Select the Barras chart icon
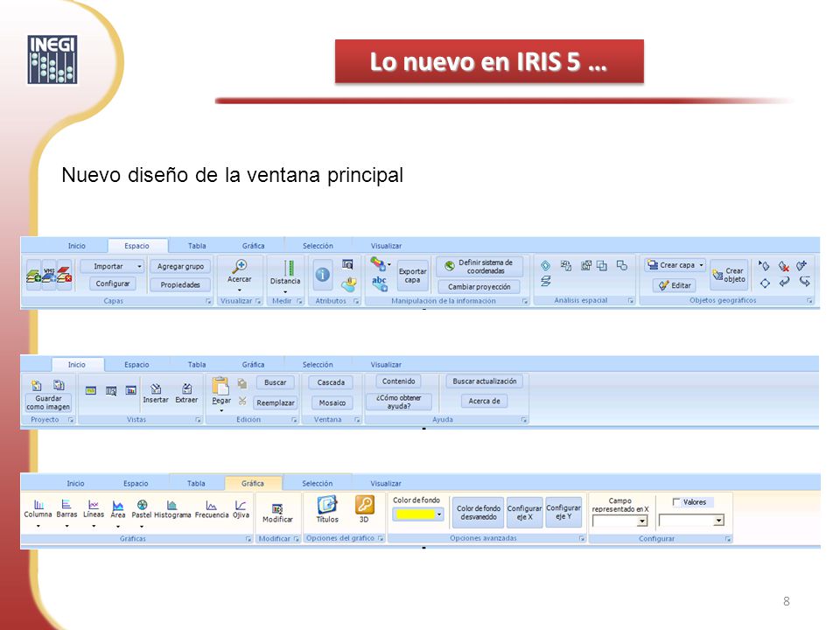The height and width of the screenshot is (630, 840). pyautogui.click(x=66, y=505)
